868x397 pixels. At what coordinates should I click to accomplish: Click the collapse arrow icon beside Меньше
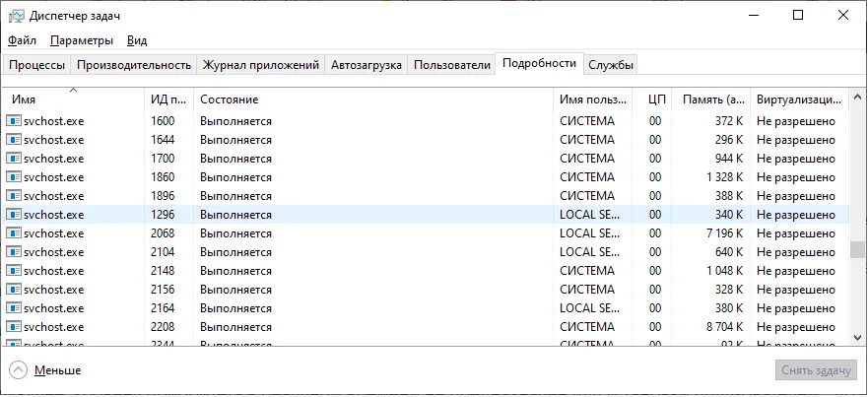click(19, 370)
